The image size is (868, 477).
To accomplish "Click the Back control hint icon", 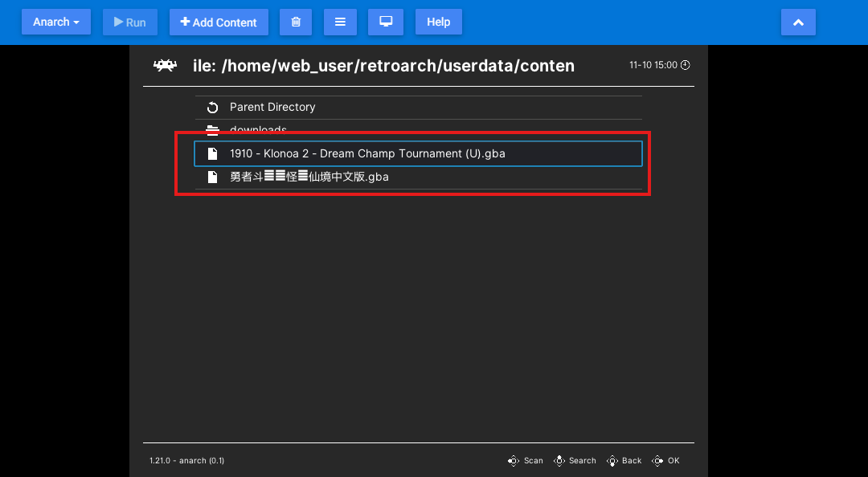I will (612, 461).
